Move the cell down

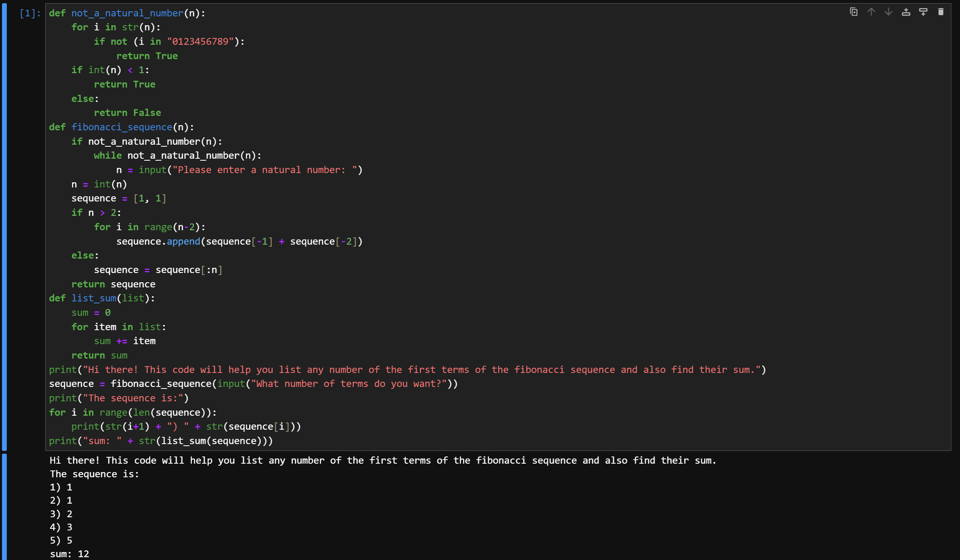click(x=888, y=12)
